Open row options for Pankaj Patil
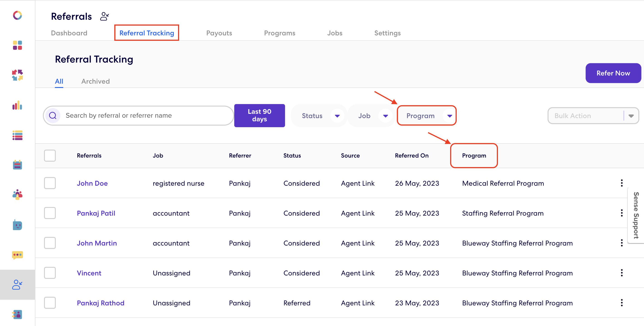 622,213
